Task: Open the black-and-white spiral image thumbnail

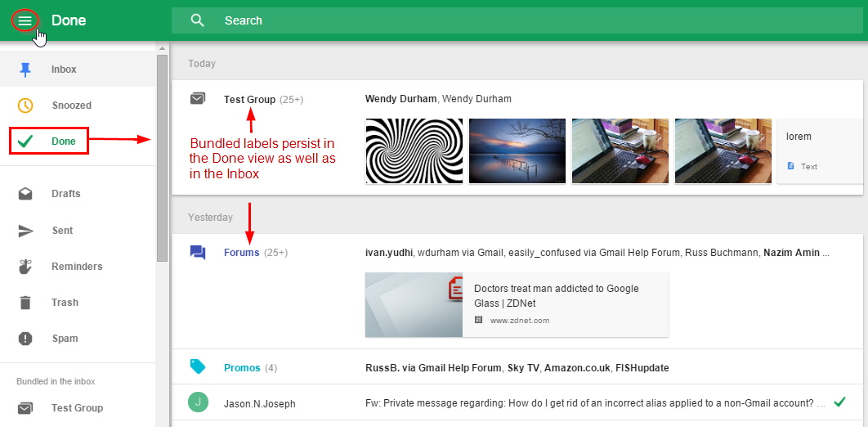Action: [x=413, y=151]
